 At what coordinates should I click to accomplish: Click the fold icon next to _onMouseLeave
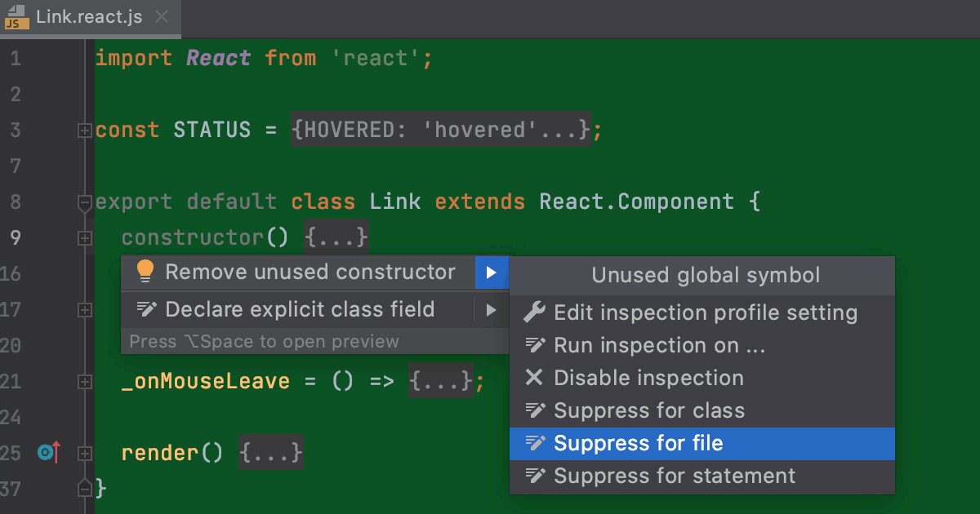coord(85,381)
